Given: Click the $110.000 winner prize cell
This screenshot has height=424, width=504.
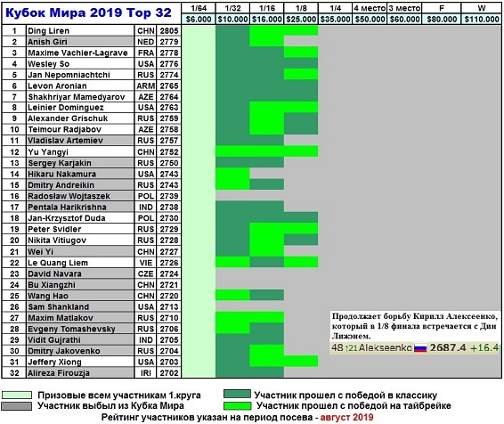Looking at the screenshot, I should (481, 19).
